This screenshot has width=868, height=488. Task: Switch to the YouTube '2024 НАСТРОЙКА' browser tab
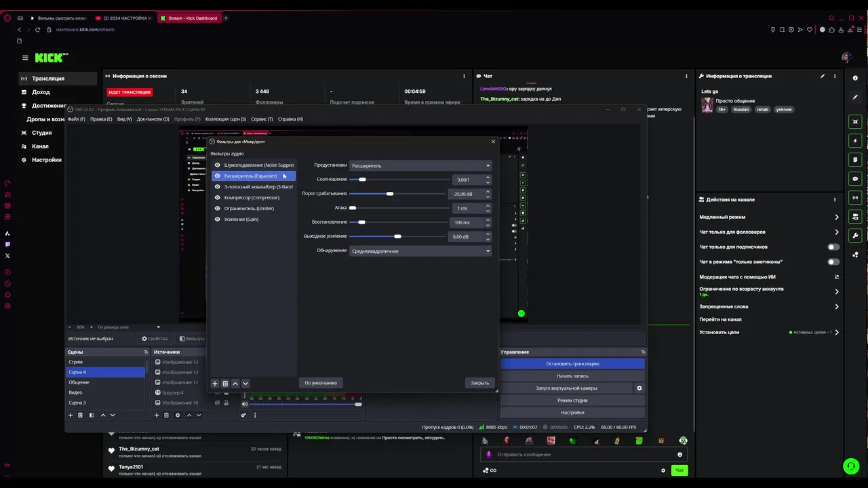(x=123, y=18)
